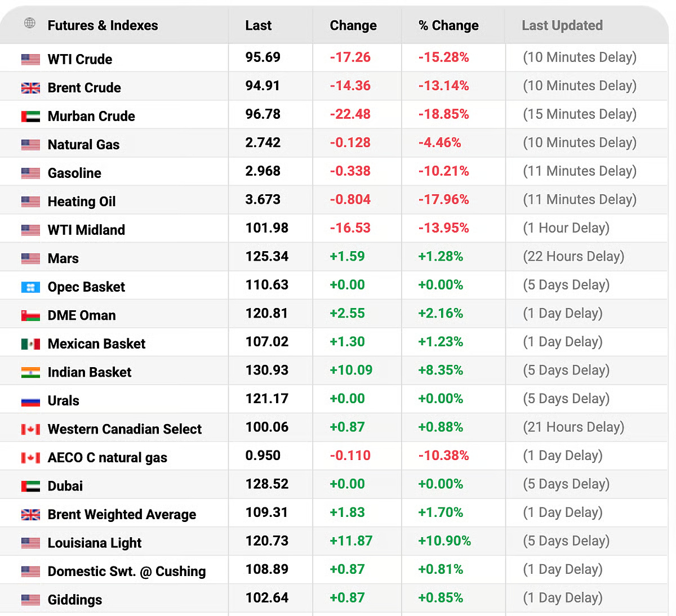Click the Oman flag beside DME Oman

[x=30, y=315]
